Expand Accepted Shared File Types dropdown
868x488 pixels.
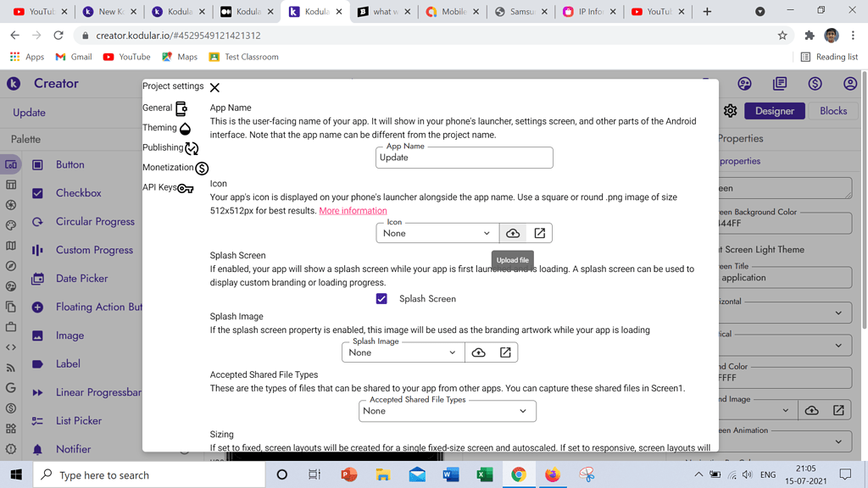click(x=448, y=411)
